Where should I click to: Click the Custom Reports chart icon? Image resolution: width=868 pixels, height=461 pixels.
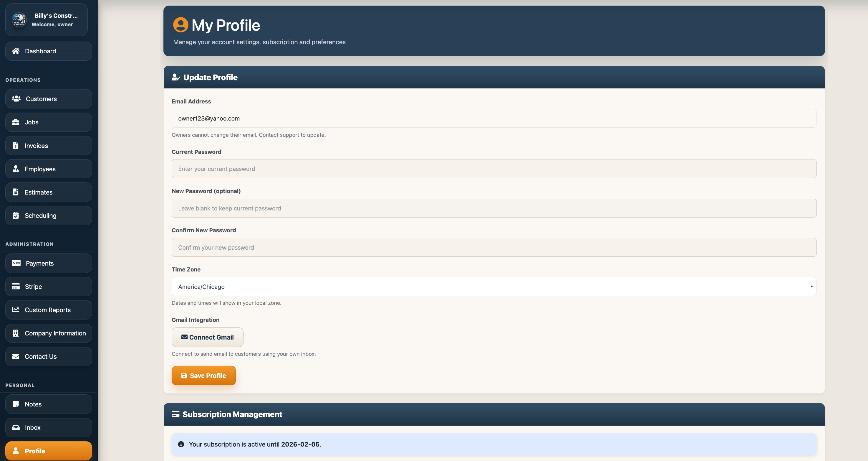coord(16,309)
